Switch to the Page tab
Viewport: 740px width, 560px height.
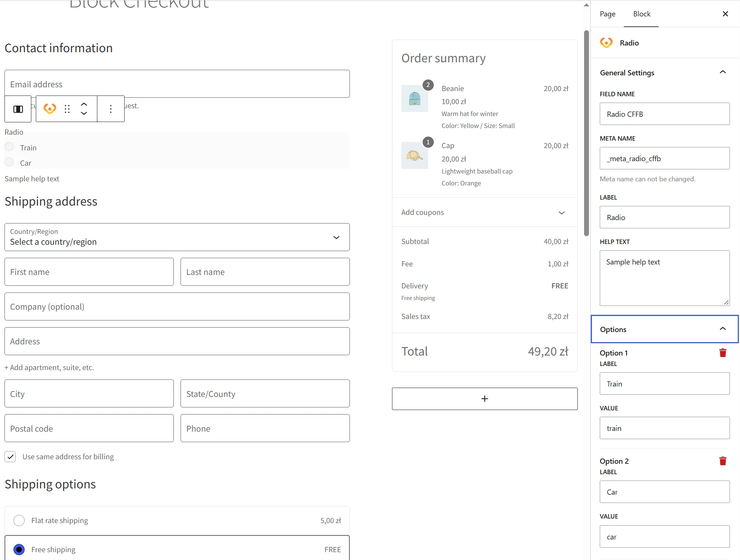tap(608, 14)
